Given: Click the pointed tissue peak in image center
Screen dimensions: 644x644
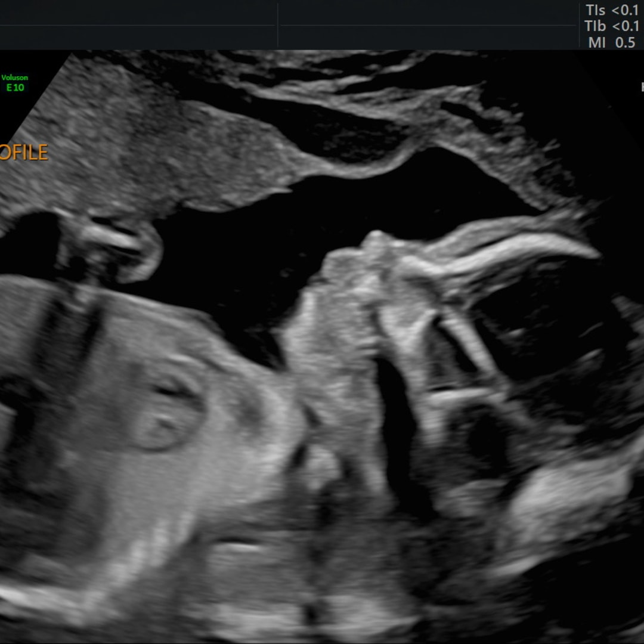Looking at the screenshot, I should tap(374, 240).
